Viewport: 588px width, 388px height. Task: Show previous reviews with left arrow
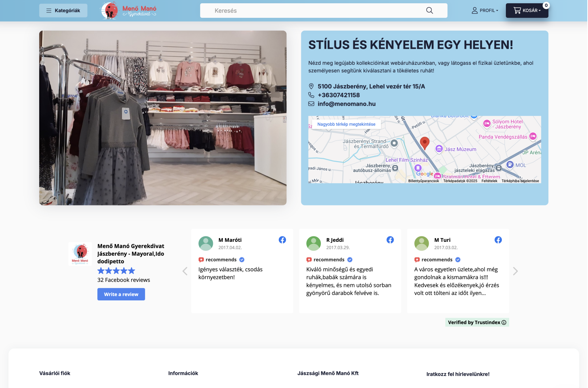point(185,271)
